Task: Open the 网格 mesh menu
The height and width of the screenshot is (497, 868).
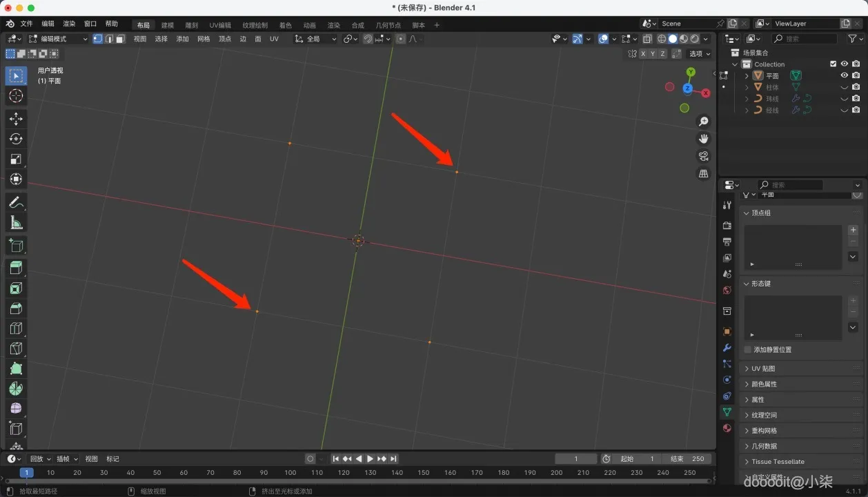Action: coord(204,39)
